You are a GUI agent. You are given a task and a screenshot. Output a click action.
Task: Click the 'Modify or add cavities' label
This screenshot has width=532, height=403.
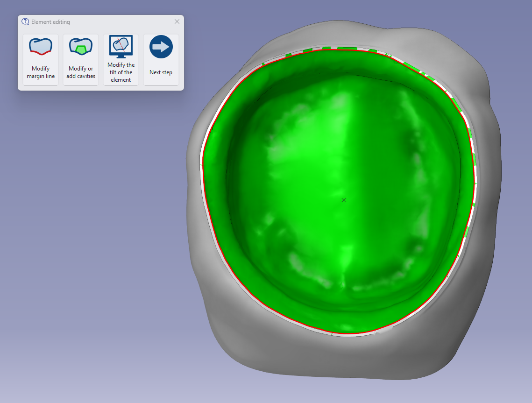81,72
